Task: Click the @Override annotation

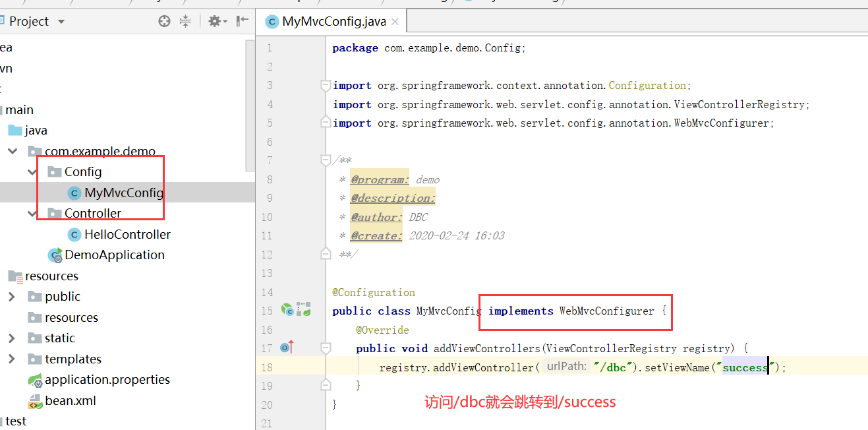Action: tap(382, 330)
